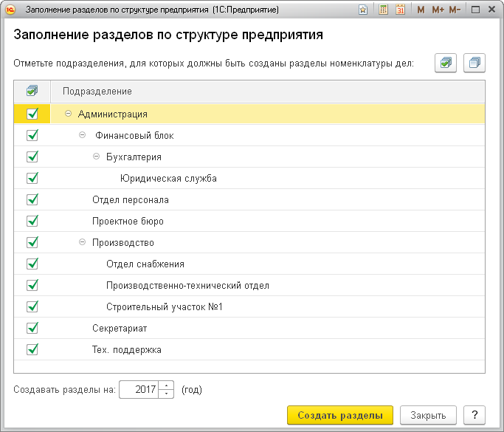Add window to favorites star icon

pyautogui.click(x=363, y=10)
